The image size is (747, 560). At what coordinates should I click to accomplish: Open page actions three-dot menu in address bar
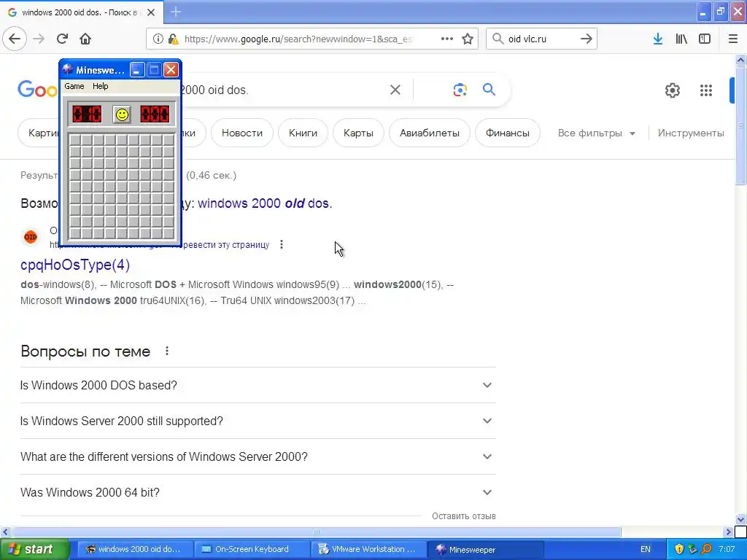[x=447, y=39]
